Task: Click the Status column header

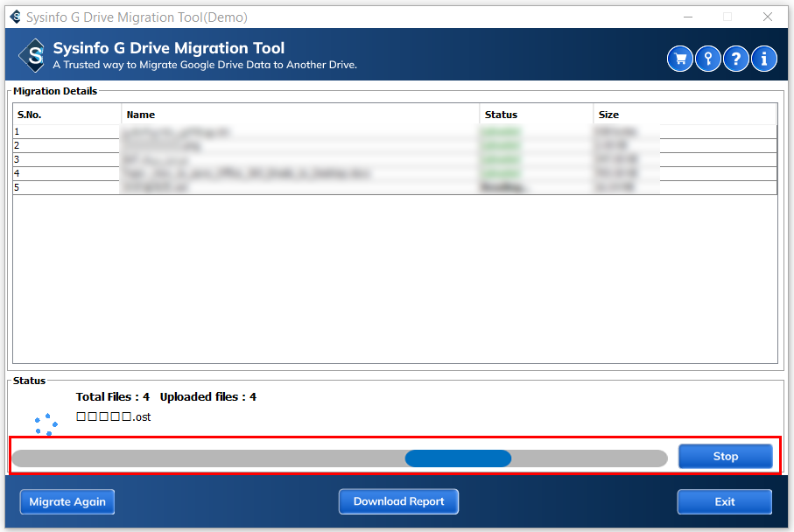Action: tap(537, 115)
